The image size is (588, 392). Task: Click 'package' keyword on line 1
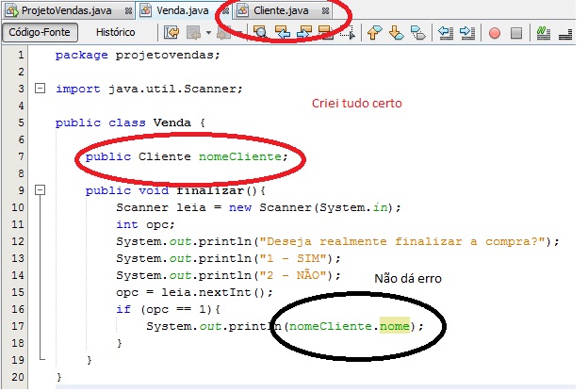[x=81, y=56]
